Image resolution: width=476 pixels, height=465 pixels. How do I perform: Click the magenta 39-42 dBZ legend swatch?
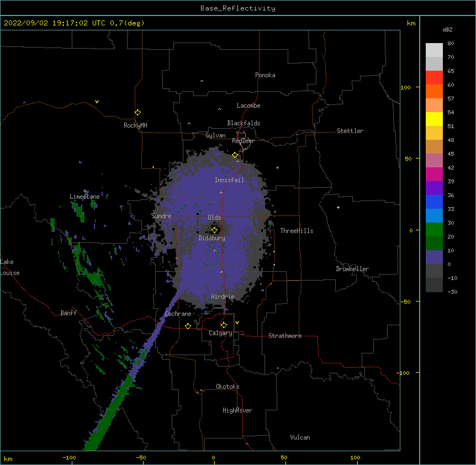point(434,174)
